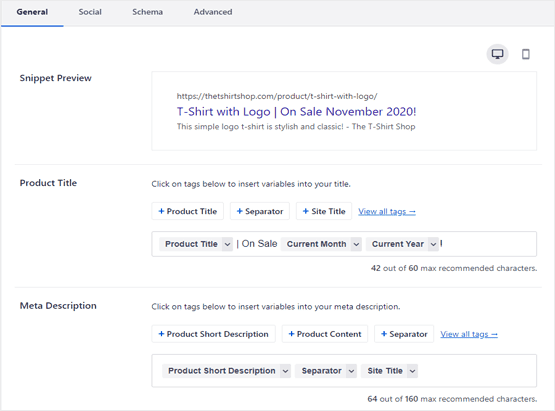Click into the Product Title input field
This screenshot has height=411, width=555.
click(344, 244)
